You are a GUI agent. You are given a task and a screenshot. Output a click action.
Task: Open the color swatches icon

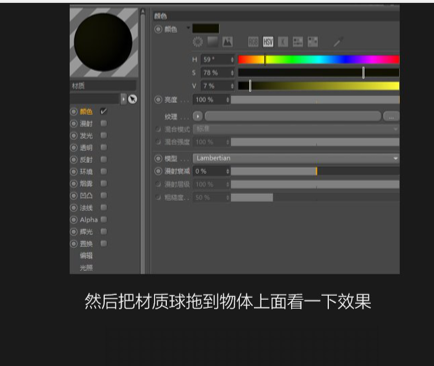313,42
